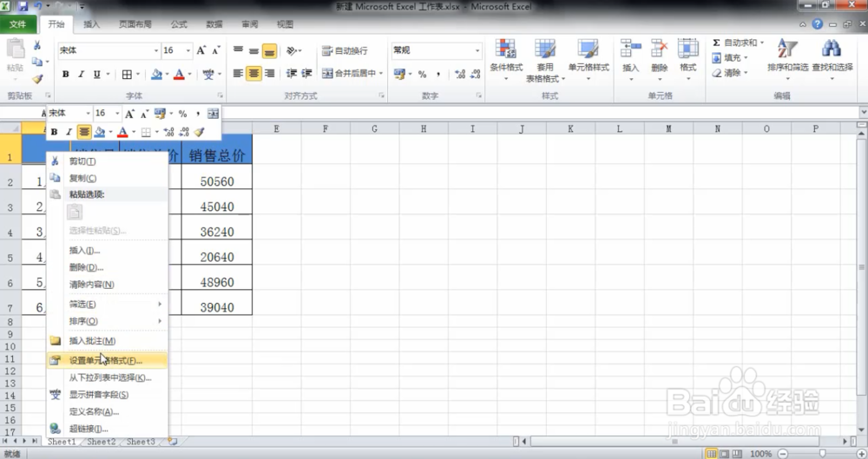Click the percent style icon in the ribbon
Image resolution: width=868 pixels, height=459 pixels.
[x=423, y=74]
